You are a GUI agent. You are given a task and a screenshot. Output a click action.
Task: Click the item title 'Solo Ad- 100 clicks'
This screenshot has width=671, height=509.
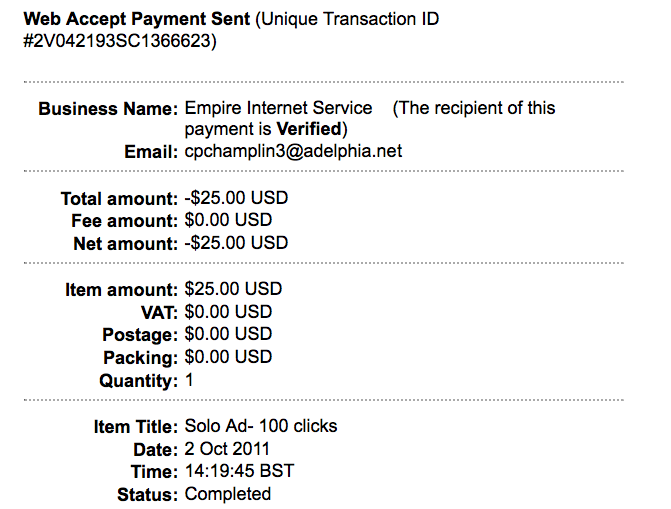pyautogui.click(x=261, y=426)
